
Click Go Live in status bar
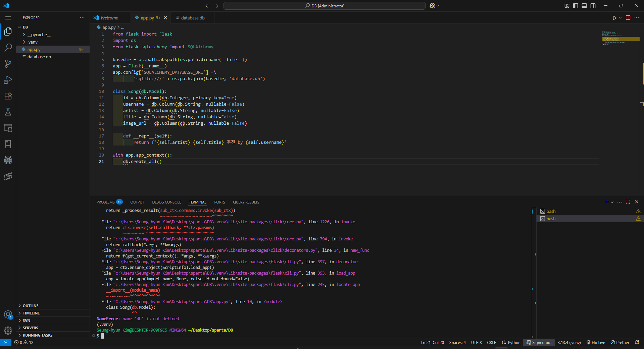pos(596,343)
